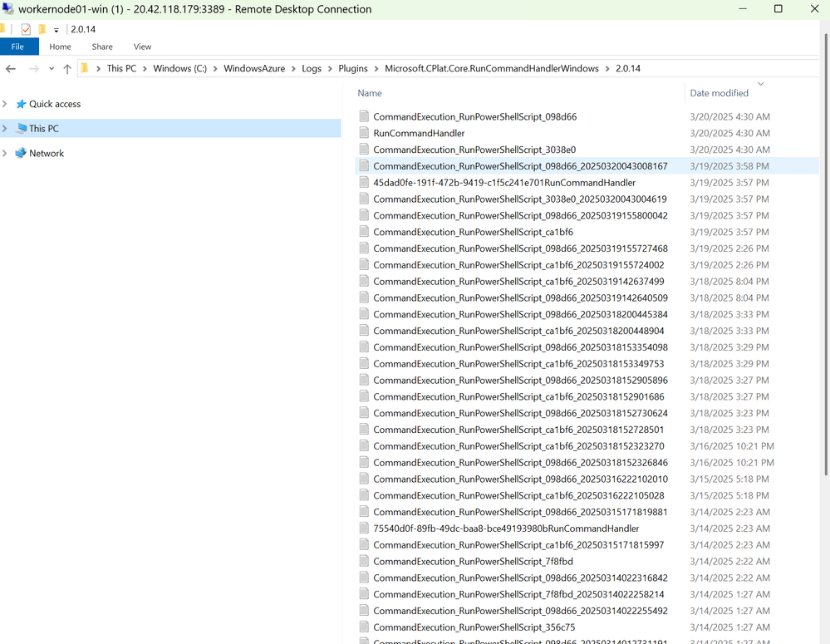The height and width of the screenshot is (644, 830).
Task: Sort by Name column header
Action: tap(370, 93)
